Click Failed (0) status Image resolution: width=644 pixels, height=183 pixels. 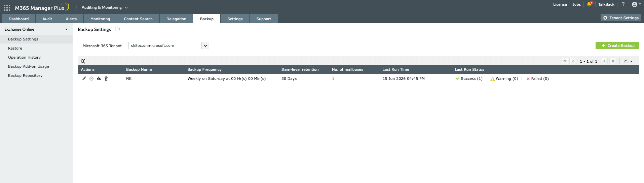537,79
